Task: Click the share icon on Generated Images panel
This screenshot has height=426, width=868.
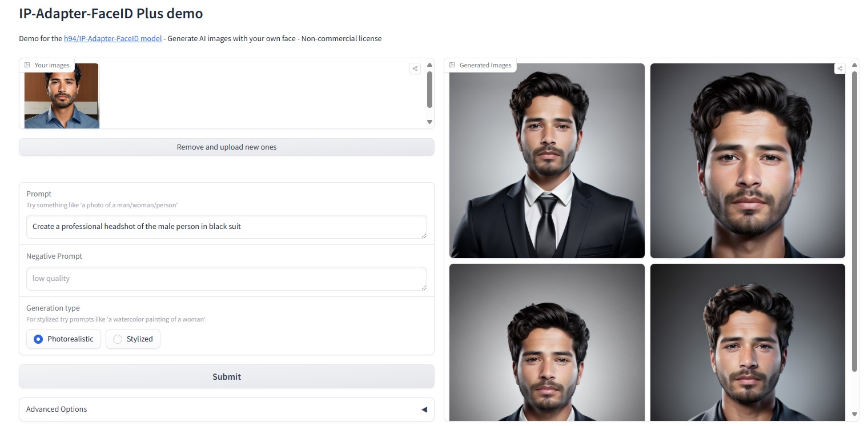Action: click(840, 68)
